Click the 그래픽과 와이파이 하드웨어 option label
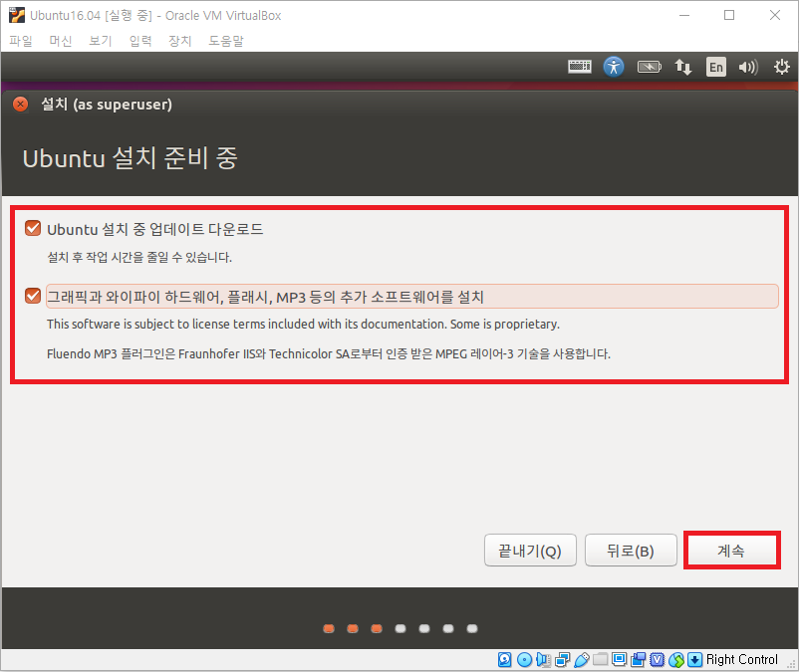The height and width of the screenshot is (672, 799). pos(411,297)
